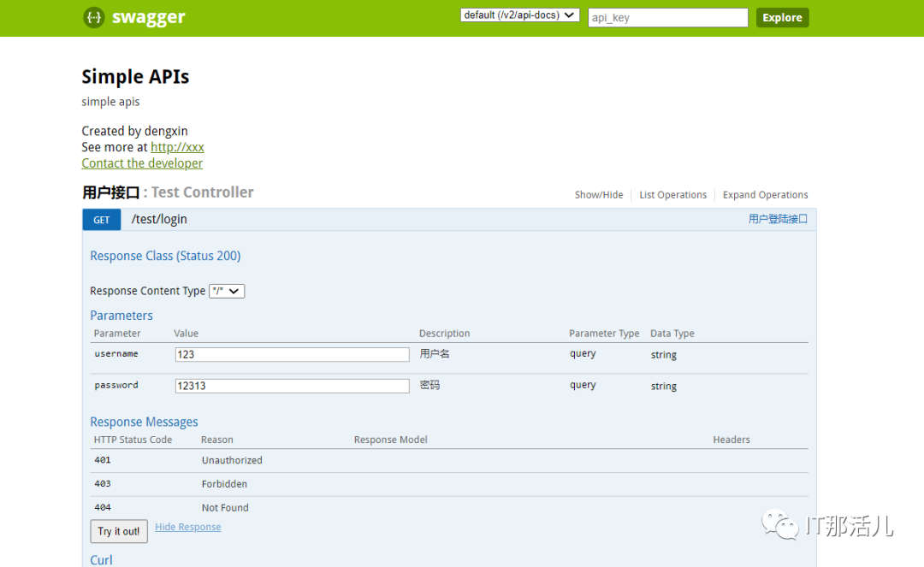Viewport: 924px width, 567px height.
Task: Click the Hide Response link
Action: coord(188,527)
